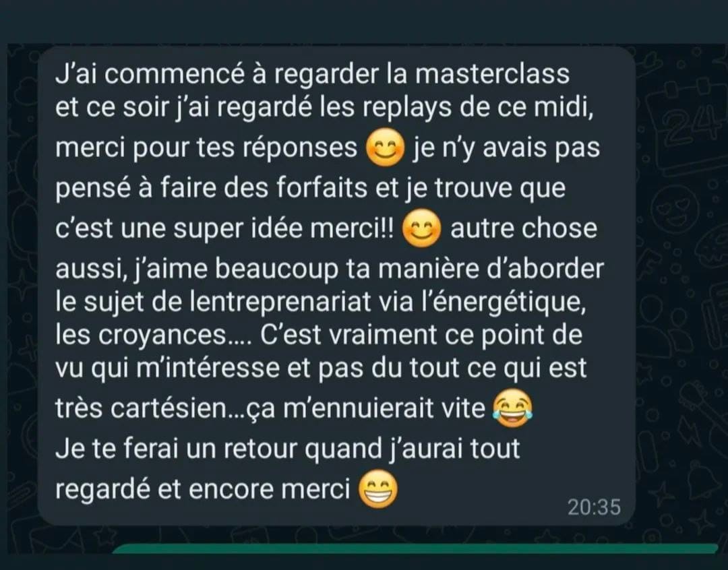The width and height of the screenshot is (728, 570).
Task: Select the phrase "super idée"
Action: click(x=237, y=229)
